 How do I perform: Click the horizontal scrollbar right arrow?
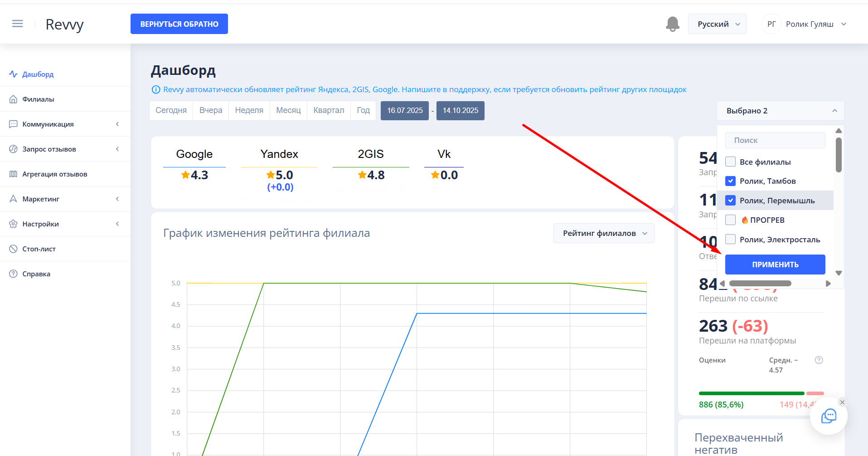[x=828, y=284]
